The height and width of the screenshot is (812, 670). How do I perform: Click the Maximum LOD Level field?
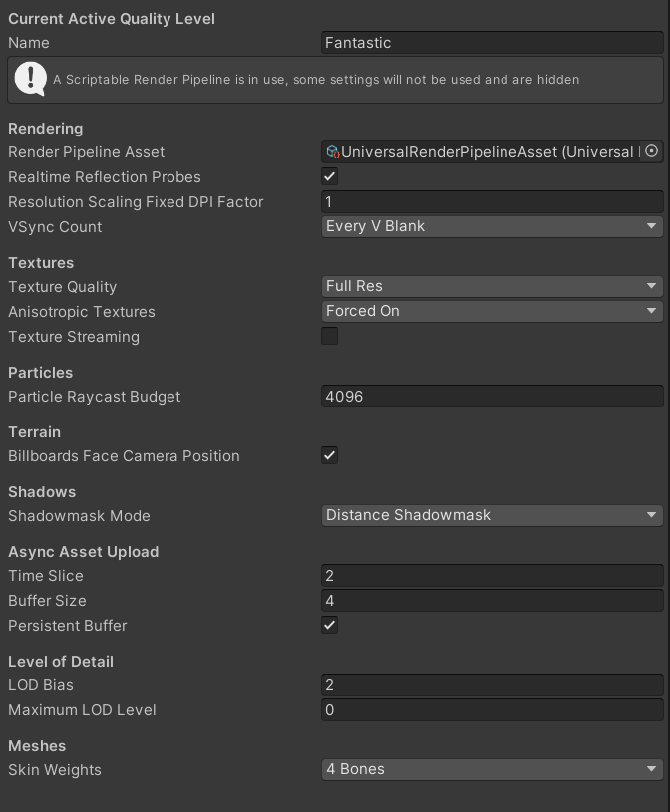click(x=493, y=709)
